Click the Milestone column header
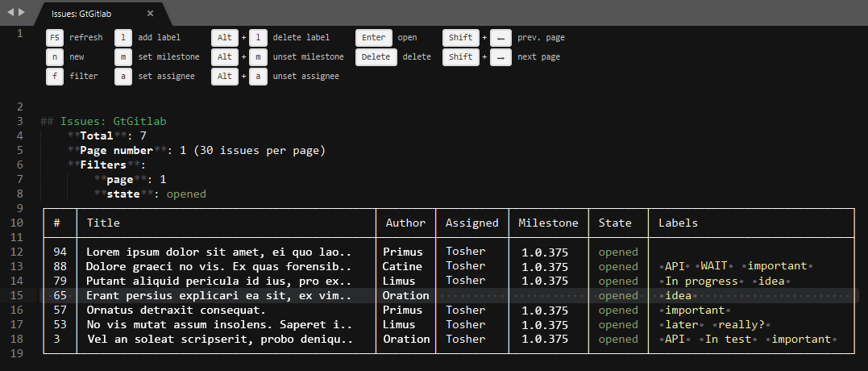868x371 pixels. tap(549, 223)
